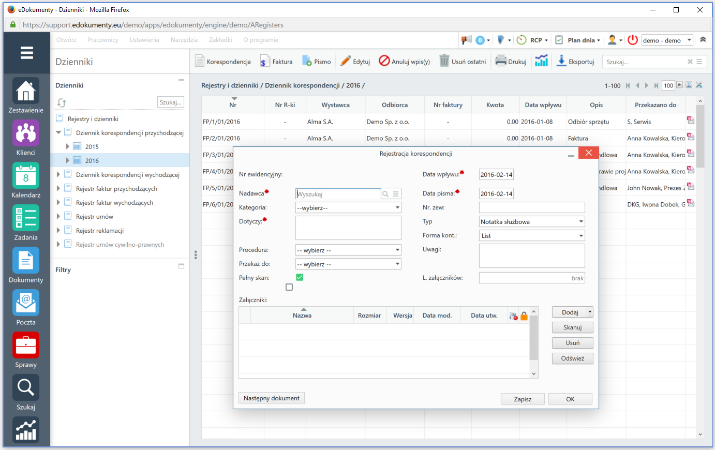Click the hamburger menu icon
Screen dimensions: 715x450
27,54
